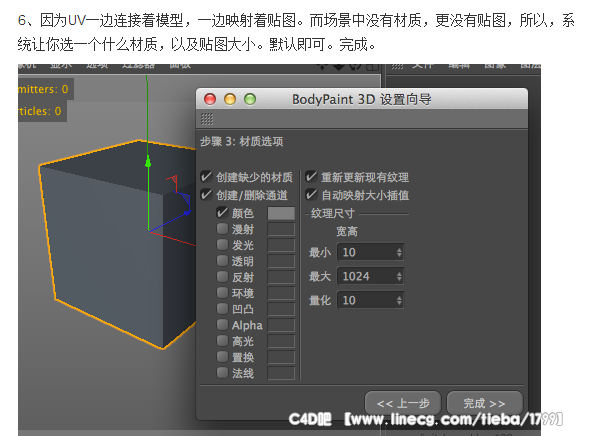Click the particles: 0 HUD label
The width and height of the screenshot is (589, 436).
tap(40, 111)
